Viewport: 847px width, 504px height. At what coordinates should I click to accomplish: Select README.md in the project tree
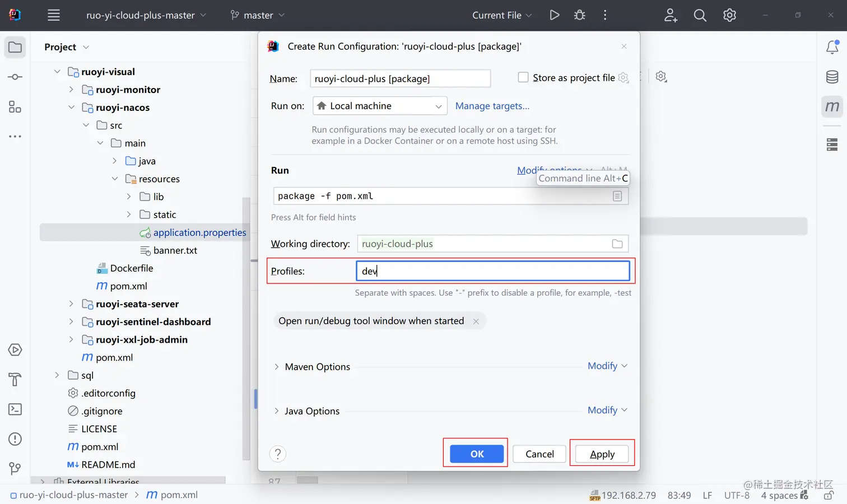point(108,465)
